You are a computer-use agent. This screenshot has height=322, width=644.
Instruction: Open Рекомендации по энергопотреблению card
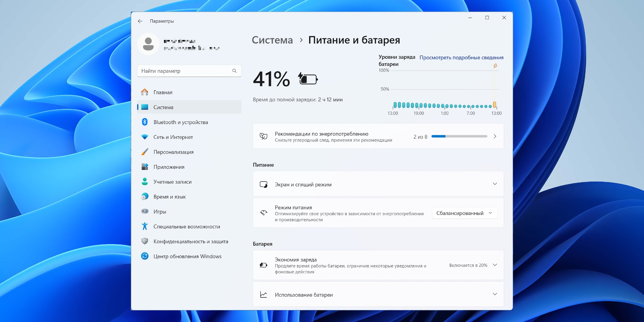click(378, 136)
